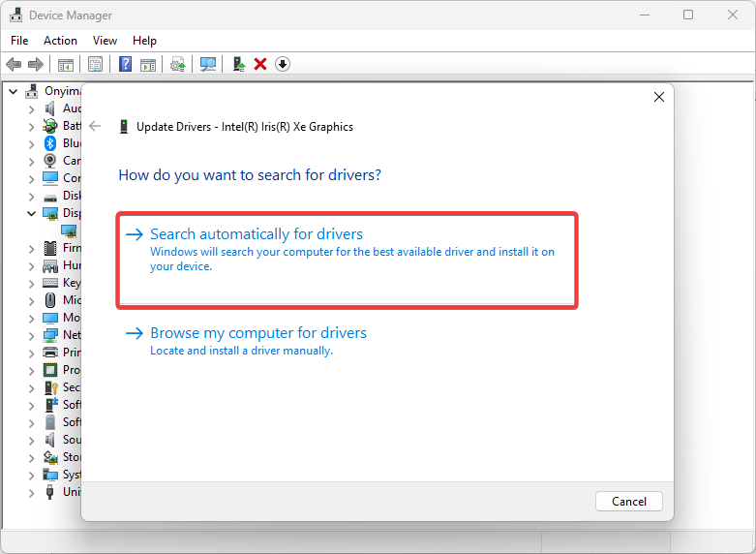Expand the 'Firr' firmware category chevron
This screenshot has width=756, height=554.
click(x=31, y=249)
